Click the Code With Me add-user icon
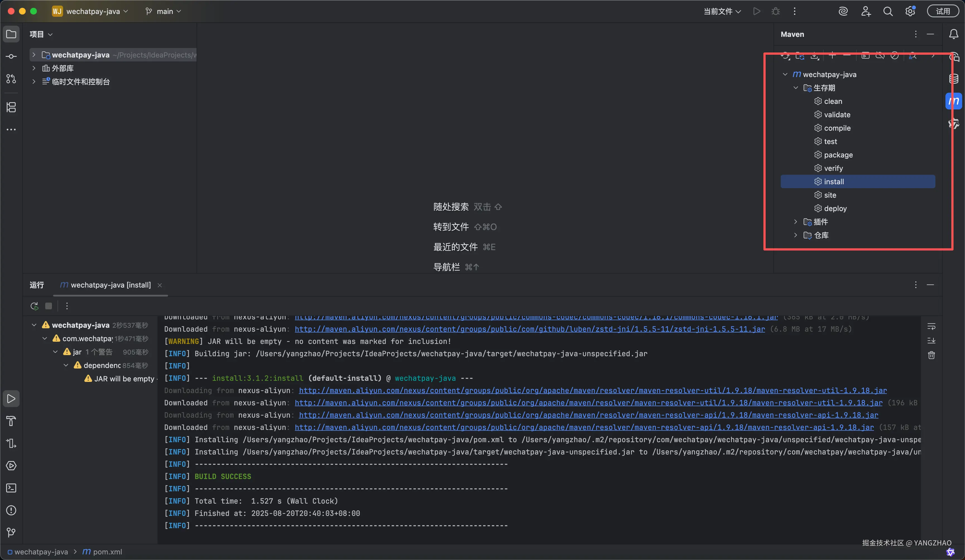This screenshot has height=560, width=965. [x=865, y=11]
